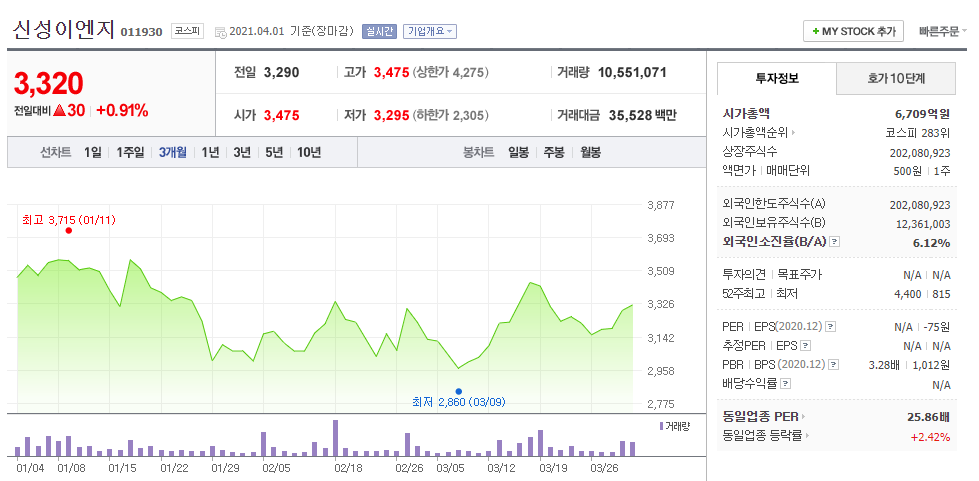
Task: Click the current price 3,320
Action: 49,84
